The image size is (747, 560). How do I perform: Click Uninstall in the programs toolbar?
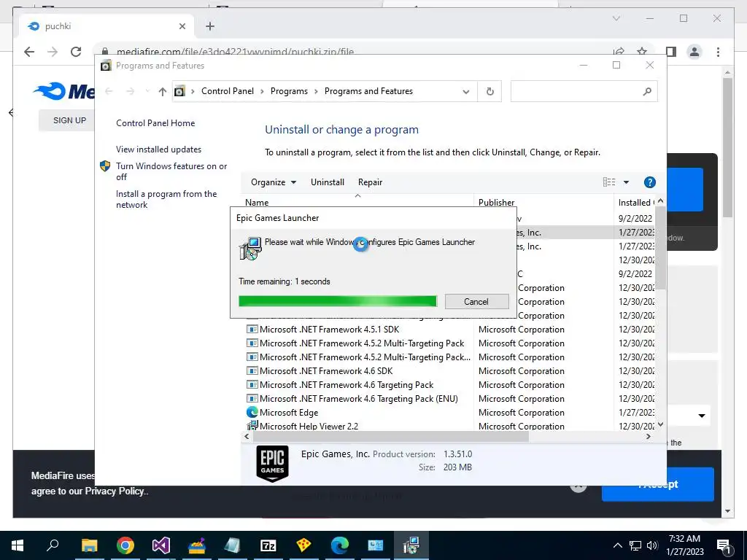(328, 182)
